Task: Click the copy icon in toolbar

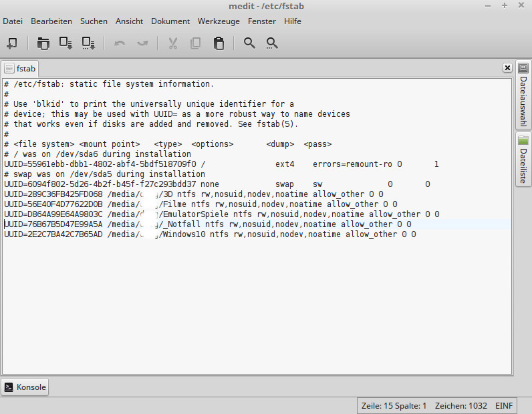Action: pos(195,43)
